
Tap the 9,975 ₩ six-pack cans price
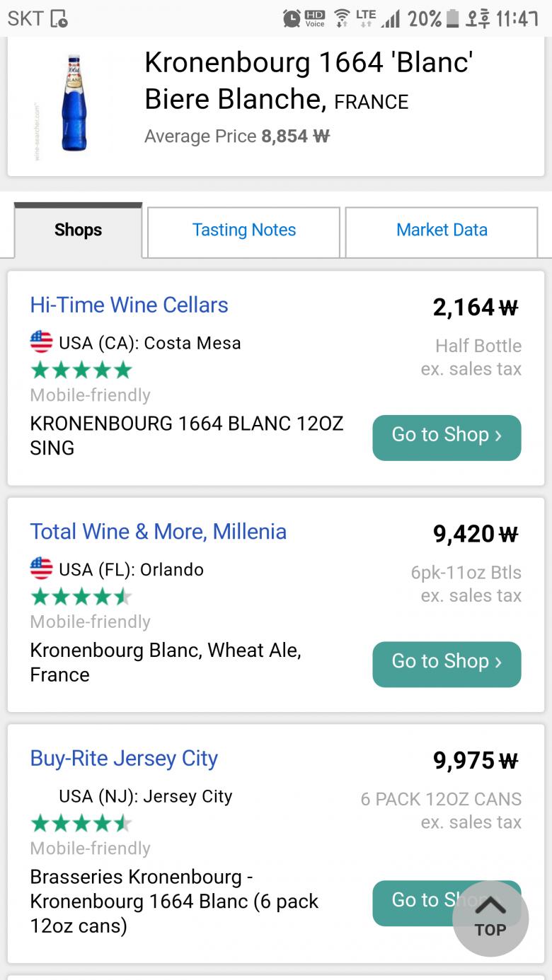pos(476,761)
